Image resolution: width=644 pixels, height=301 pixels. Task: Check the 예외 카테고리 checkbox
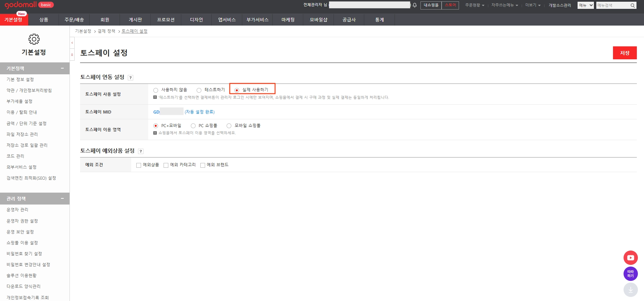(x=166, y=165)
